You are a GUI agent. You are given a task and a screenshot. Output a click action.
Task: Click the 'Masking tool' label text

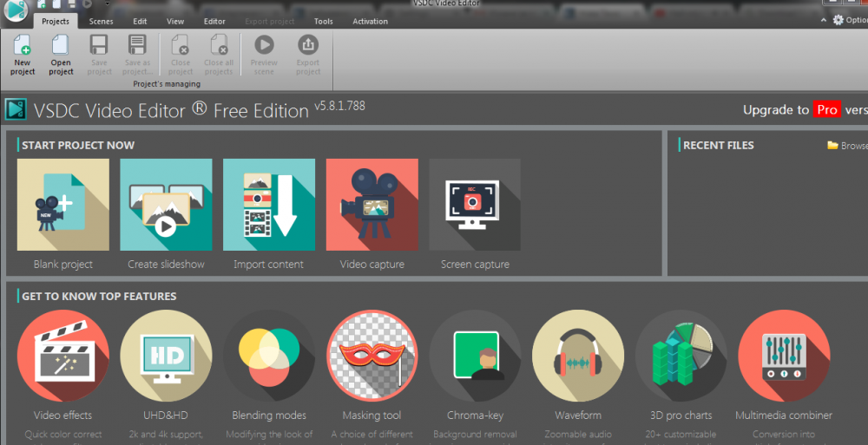372,416
